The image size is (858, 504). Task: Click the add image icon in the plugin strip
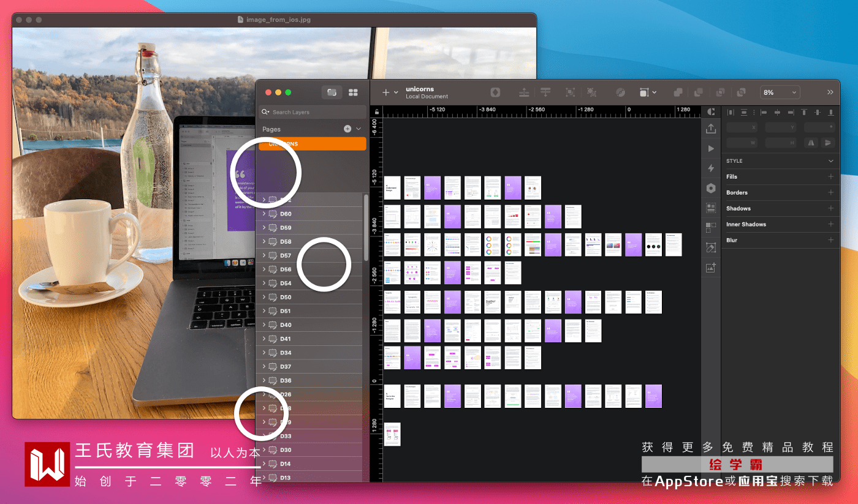tap(711, 268)
